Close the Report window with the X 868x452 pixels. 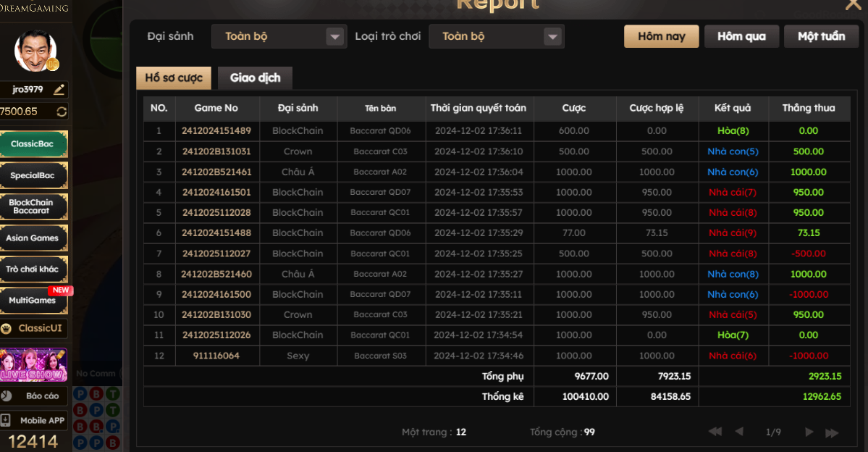853,5
